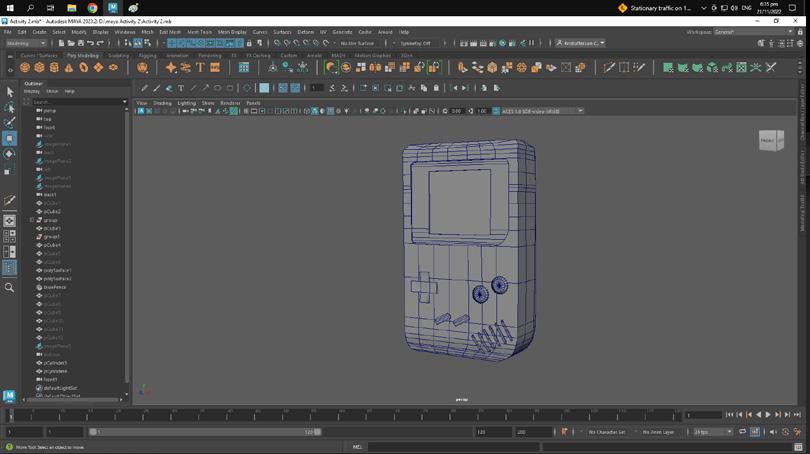Open the Modeling menu set dropdown
The image size is (810, 454).
coord(25,43)
